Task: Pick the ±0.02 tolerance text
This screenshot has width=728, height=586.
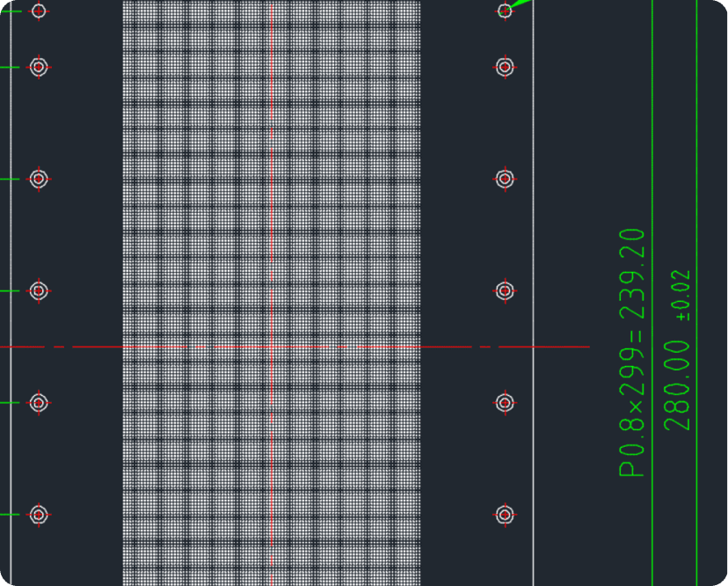Action: point(683,296)
